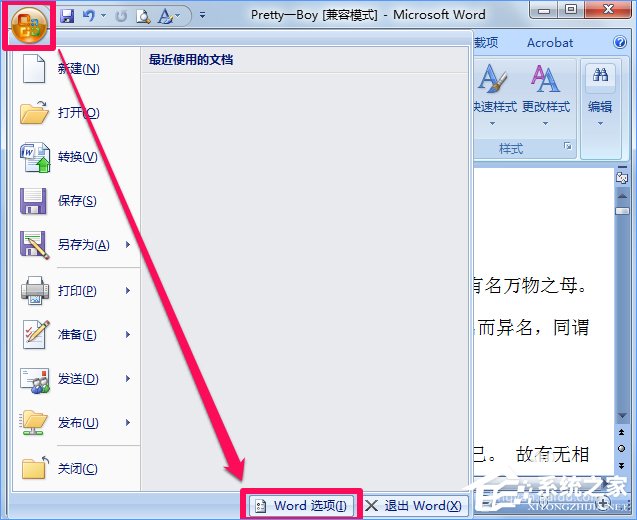The width and height of the screenshot is (637, 520).
Task: Click the Convert document icon
Action: click(x=35, y=157)
